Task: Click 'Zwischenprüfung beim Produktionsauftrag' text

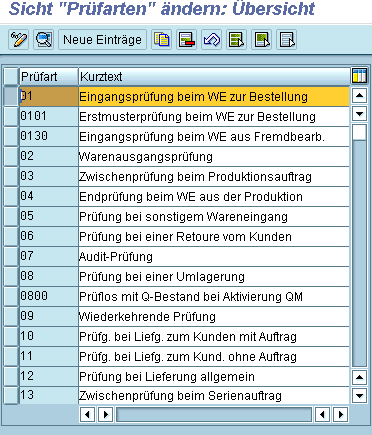Action: click(x=195, y=177)
